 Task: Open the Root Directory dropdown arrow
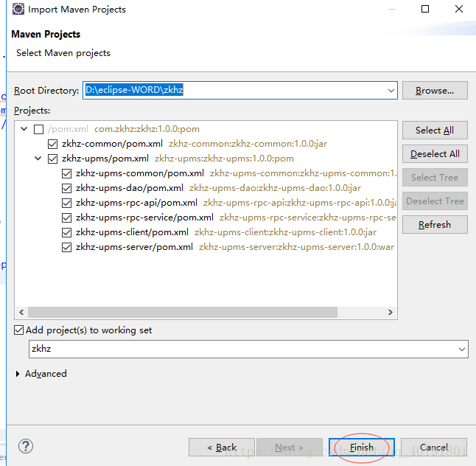coord(391,90)
